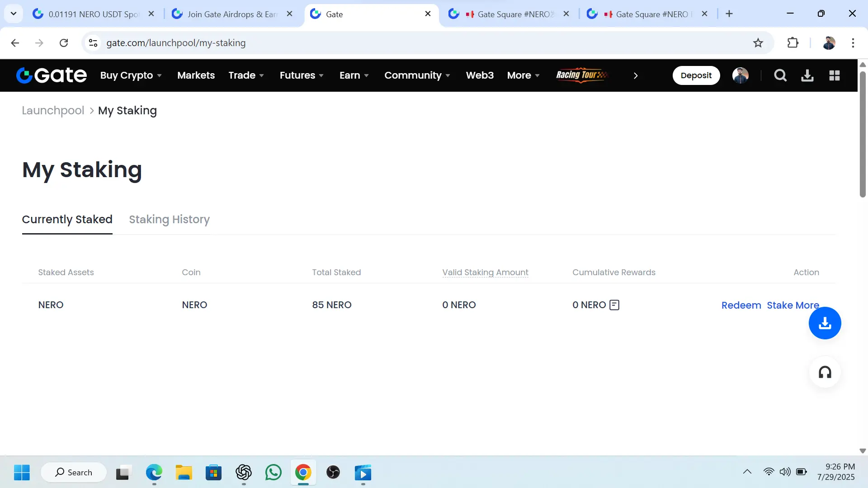Show hidden system tray icons
868x488 pixels.
[x=747, y=472]
